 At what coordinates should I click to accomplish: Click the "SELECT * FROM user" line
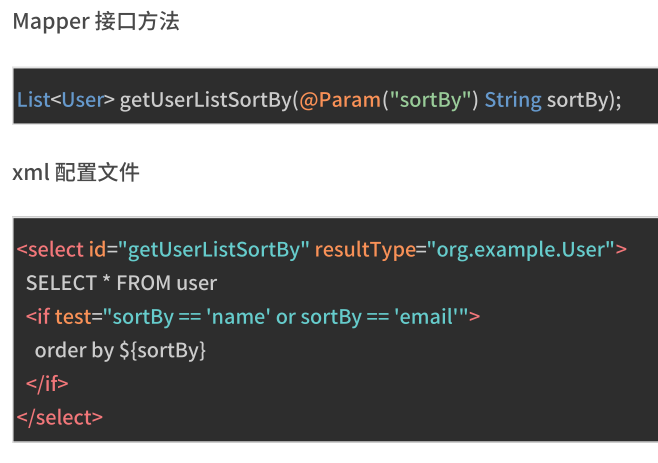tap(121, 283)
